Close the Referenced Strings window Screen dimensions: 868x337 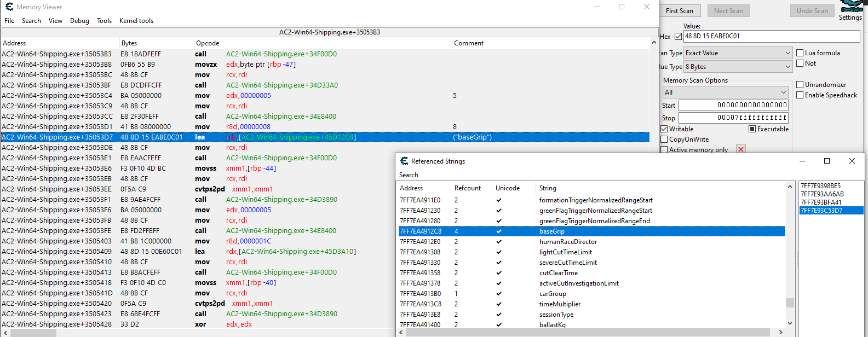(x=852, y=161)
